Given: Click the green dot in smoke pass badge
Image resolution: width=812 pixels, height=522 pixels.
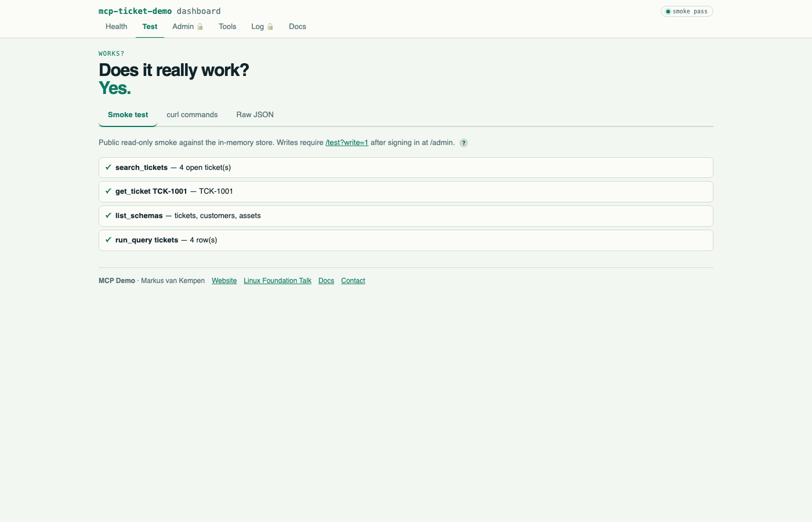Looking at the screenshot, I should [668, 12].
